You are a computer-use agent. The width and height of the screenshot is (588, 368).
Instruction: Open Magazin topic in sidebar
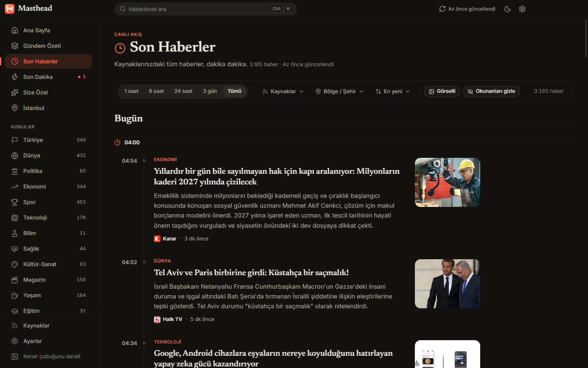48,280
